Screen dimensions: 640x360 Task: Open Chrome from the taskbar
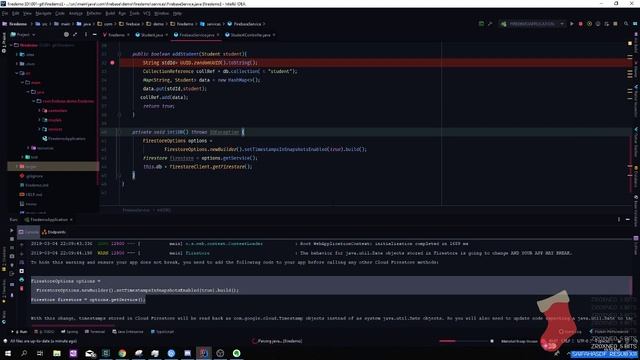122,353
